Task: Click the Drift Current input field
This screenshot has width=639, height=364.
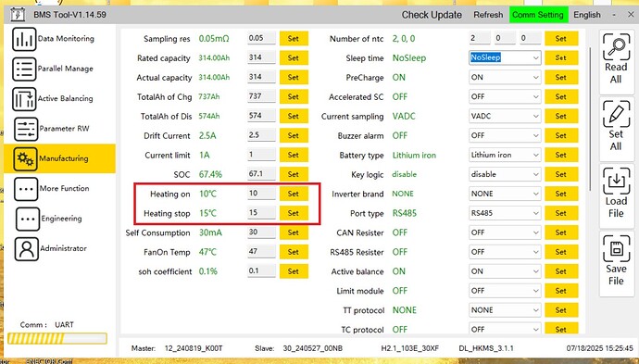Action: (x=261, y=135)
